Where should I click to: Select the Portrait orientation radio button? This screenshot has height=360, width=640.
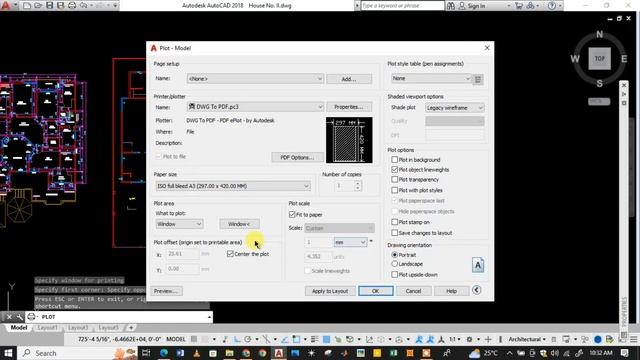point(395,255)
